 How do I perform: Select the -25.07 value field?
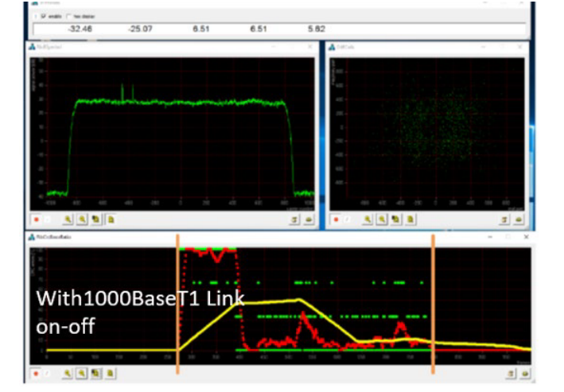[140, 29]
